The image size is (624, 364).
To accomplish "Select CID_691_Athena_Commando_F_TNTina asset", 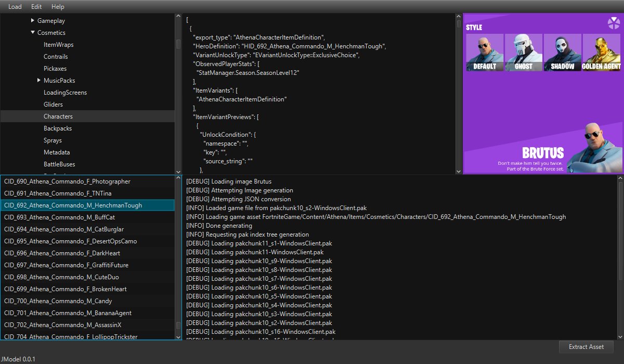I will pyautogui.click(x=87, y=193).
